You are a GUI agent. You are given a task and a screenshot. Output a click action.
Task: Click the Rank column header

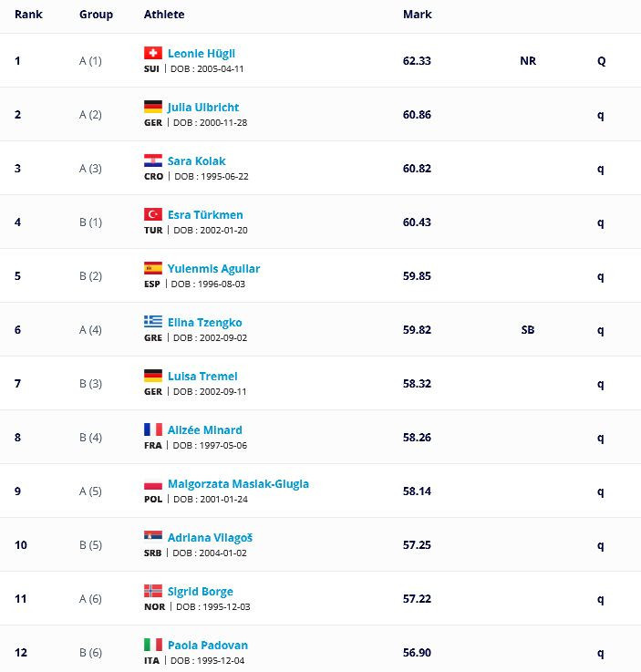(x=28, y=15)
